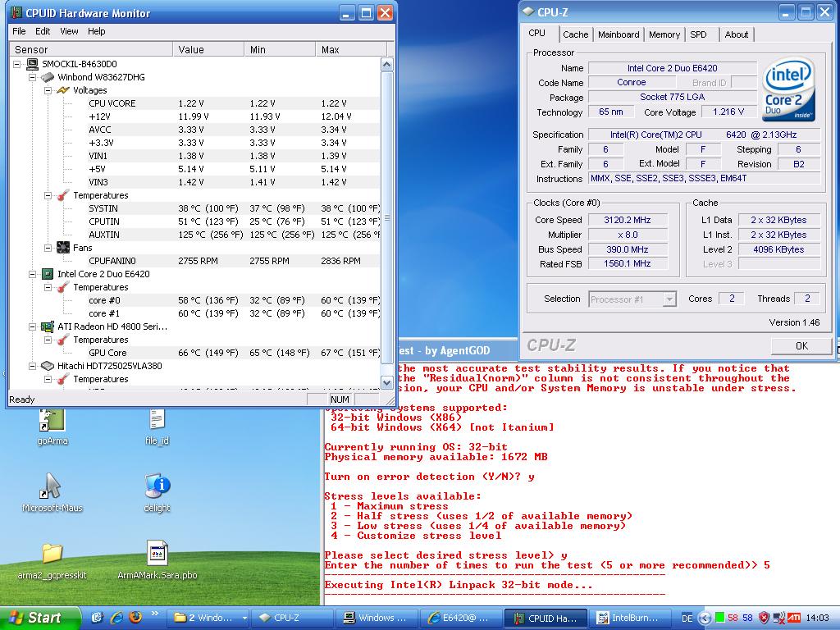The image size is (840, 630).
Task: Open the Processor #1 selection dropdown
Action: (632, 299)
